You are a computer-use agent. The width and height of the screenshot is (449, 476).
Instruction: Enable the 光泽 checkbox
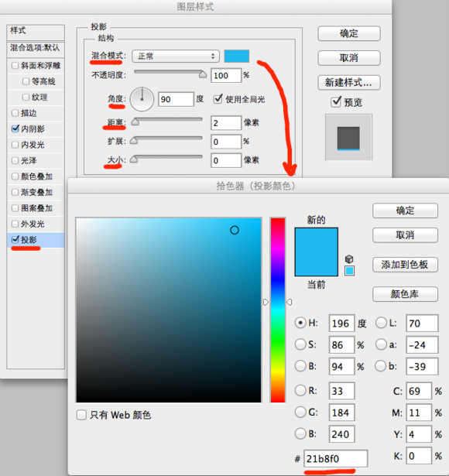click(15, 160)
